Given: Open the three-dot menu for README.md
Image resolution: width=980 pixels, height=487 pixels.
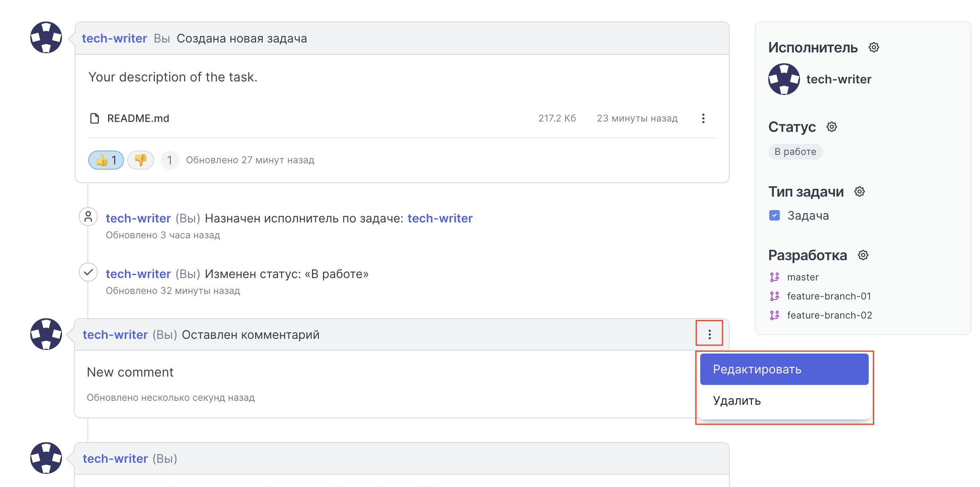Looking at the screenshot, I should click(703, 118).
